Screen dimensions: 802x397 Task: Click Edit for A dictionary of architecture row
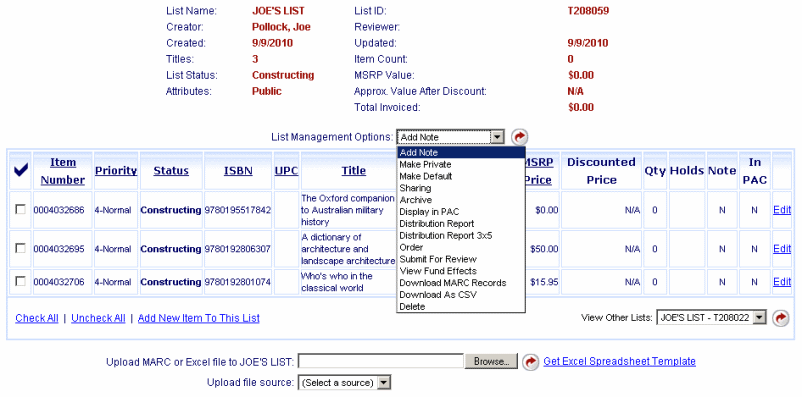click(x=782, y=249)
